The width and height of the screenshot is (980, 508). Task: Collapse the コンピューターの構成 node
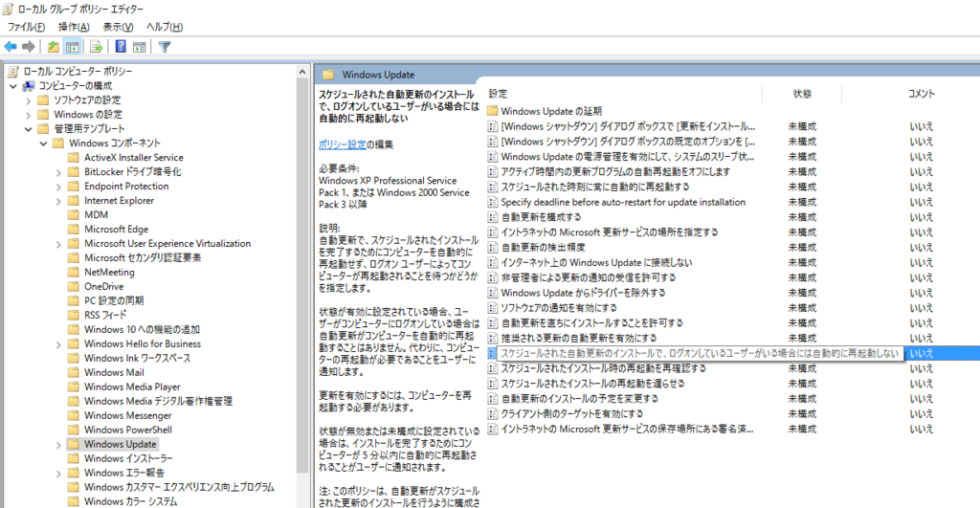pyautogui.click(x=13, y=85)
